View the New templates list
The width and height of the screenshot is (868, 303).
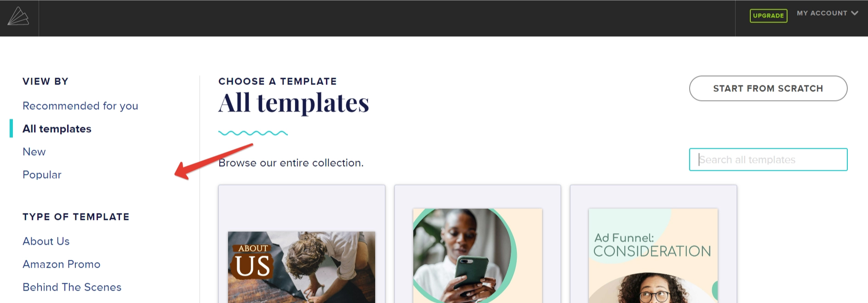(34, 152)
